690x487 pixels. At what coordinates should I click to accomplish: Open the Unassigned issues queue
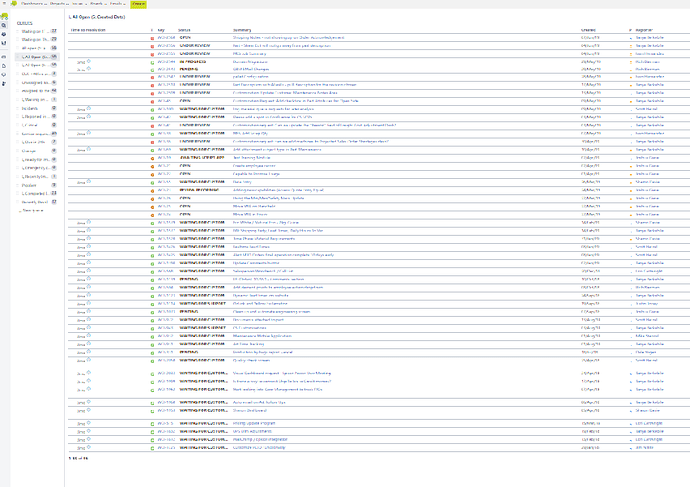coord(37,82)
